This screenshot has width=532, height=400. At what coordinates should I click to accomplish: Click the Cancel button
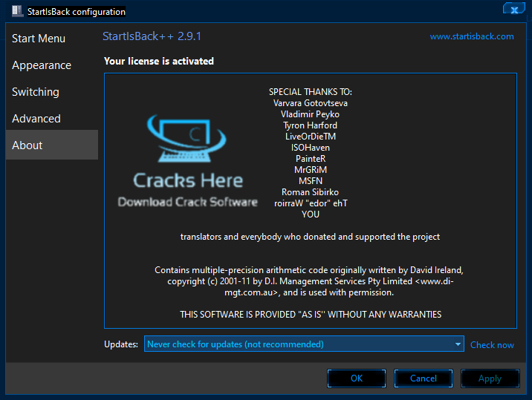coord(423,378)
